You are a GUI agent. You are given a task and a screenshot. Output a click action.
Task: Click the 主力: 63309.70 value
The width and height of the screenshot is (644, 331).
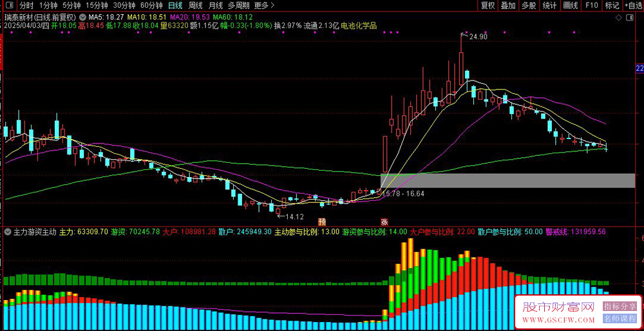click(84, 232)
